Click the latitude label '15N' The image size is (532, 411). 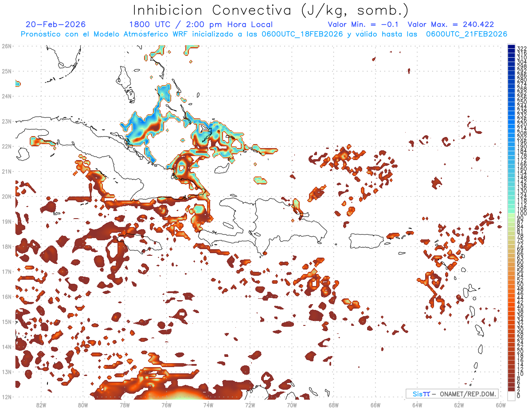tap(6, 322)
